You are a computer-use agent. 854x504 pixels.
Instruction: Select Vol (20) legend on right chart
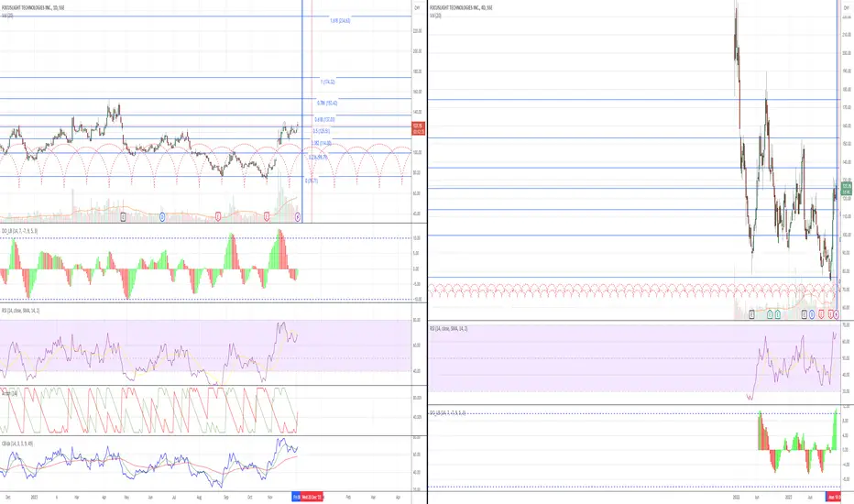tap(435, 16)
